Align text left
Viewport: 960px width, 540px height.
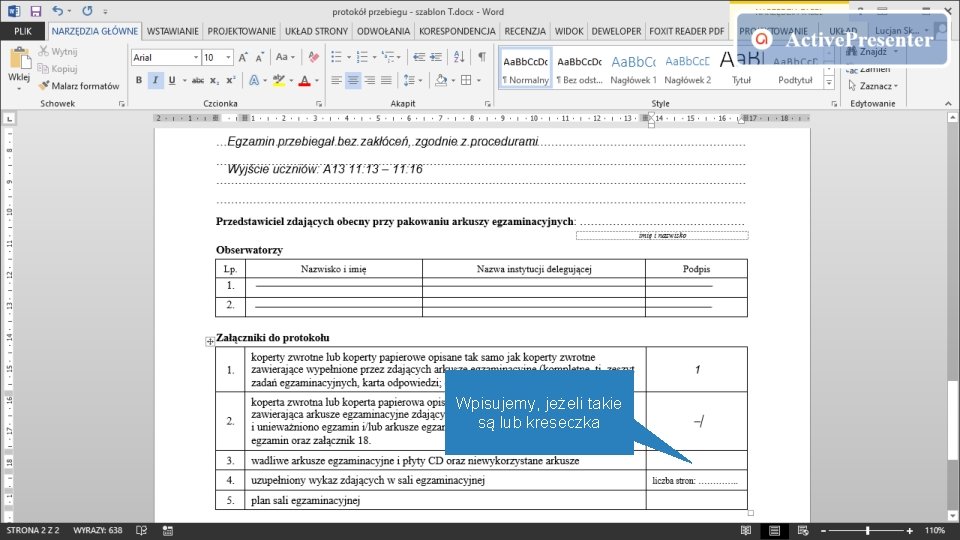[x=336, y=80]
